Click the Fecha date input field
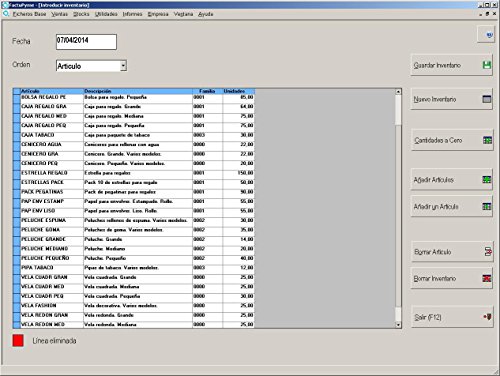500x376 pixels. pos(86,42)
